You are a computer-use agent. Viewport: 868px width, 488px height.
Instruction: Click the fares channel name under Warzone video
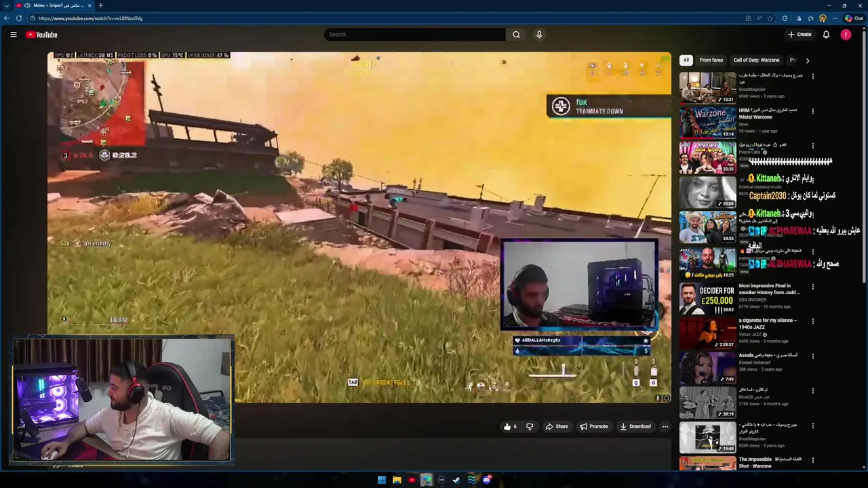click(x=743, y=124)
